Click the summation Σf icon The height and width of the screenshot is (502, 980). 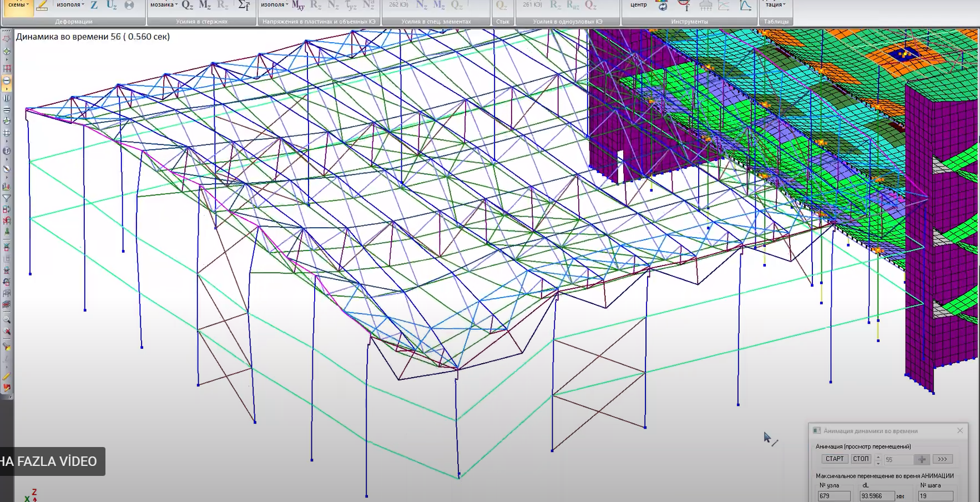pyautogui.click(x=244, y=6)
